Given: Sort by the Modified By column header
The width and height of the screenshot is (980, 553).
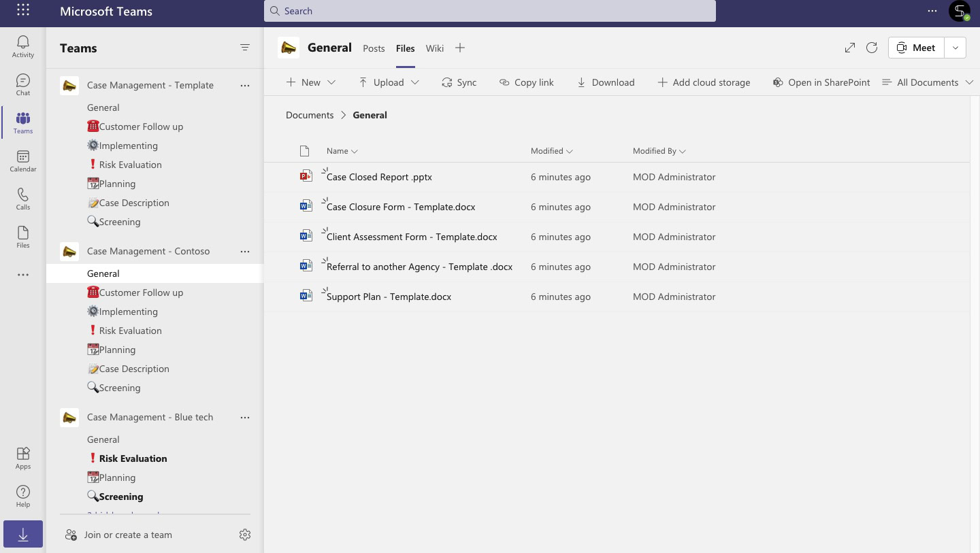Looking at the screenshot, I should coord(659,151).
